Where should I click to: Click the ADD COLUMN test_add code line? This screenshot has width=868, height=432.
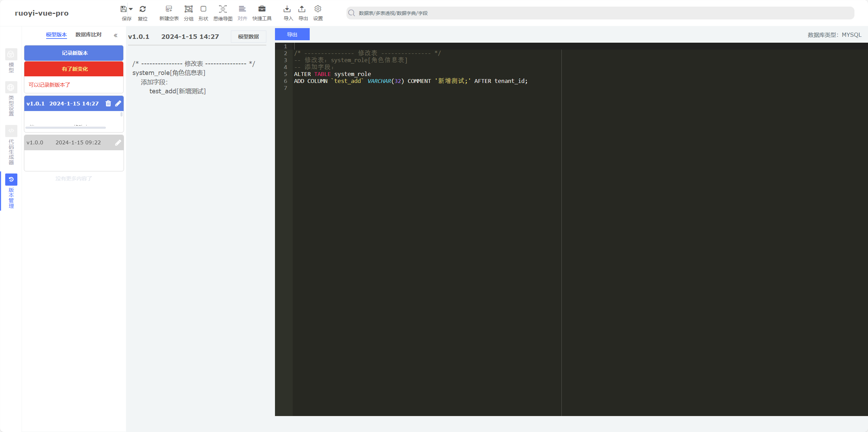coord(411,81)
